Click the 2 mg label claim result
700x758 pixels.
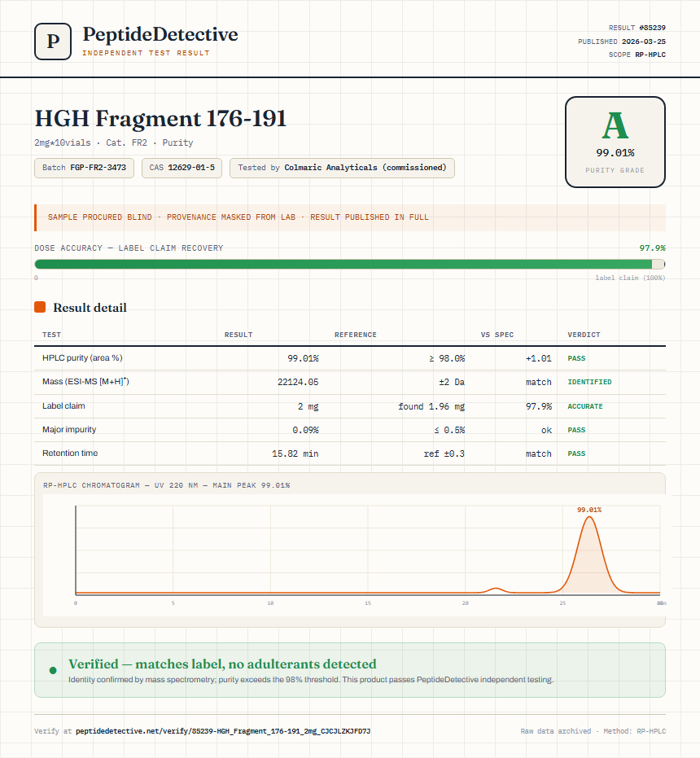308,406
